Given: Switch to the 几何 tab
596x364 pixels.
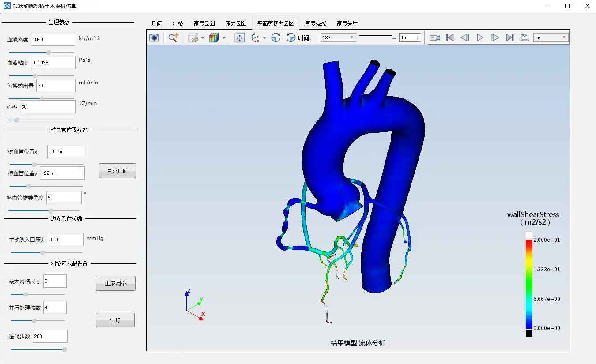Looking at the screenshot, I should [156, 23].
